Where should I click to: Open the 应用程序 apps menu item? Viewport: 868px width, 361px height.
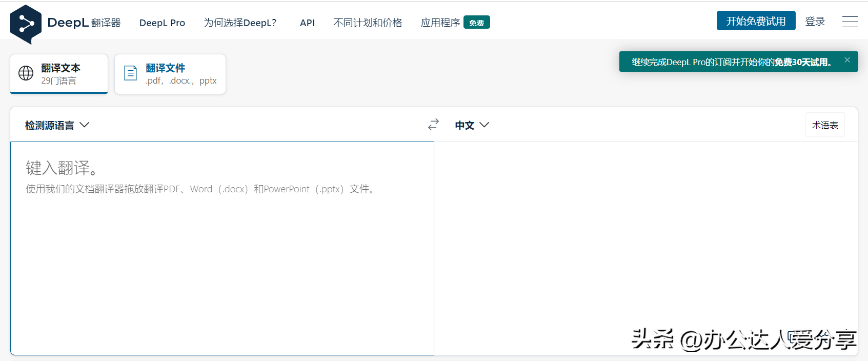pyautogui.click(x=440, y=23)
